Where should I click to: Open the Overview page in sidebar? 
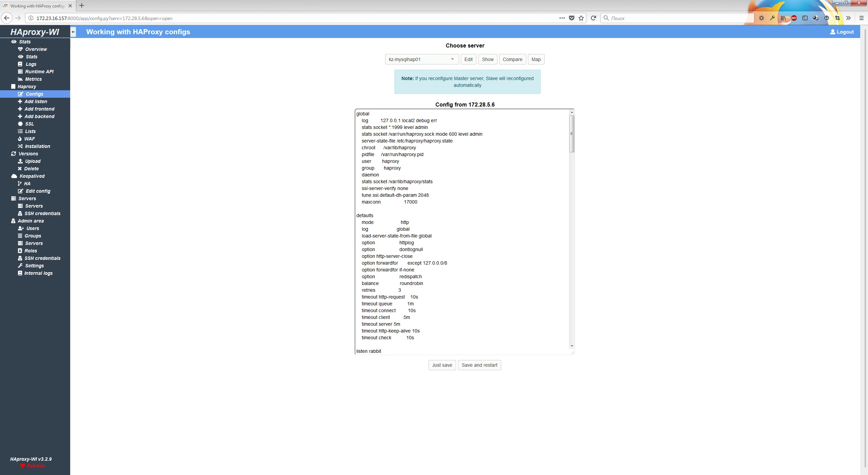tap(36, 49)
